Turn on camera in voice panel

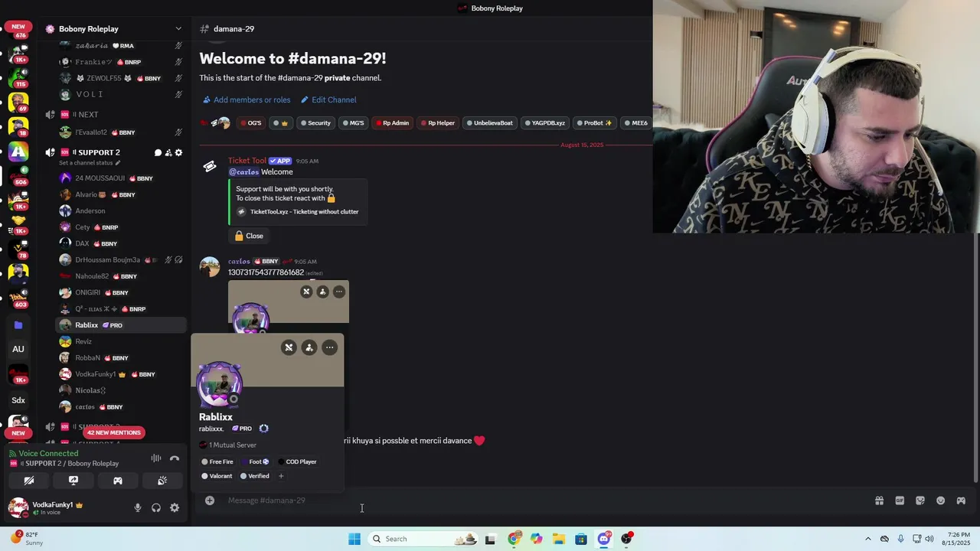29,481
